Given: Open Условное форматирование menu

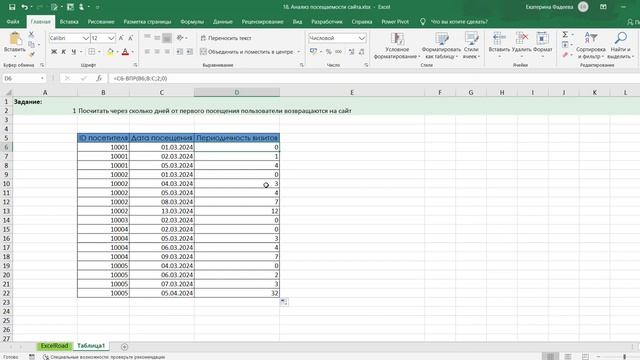Looking at the screenshot, I should click(x=397, y=46).
